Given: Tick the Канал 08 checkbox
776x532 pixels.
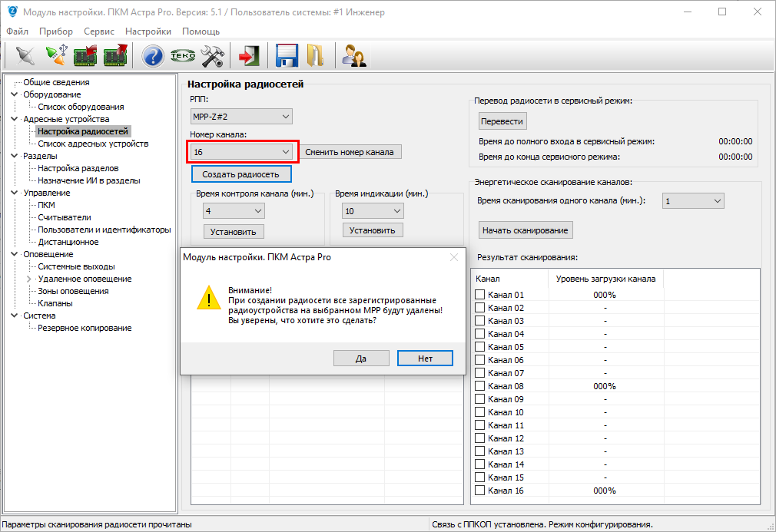Looking at the screenshot, I should point(480,386).
